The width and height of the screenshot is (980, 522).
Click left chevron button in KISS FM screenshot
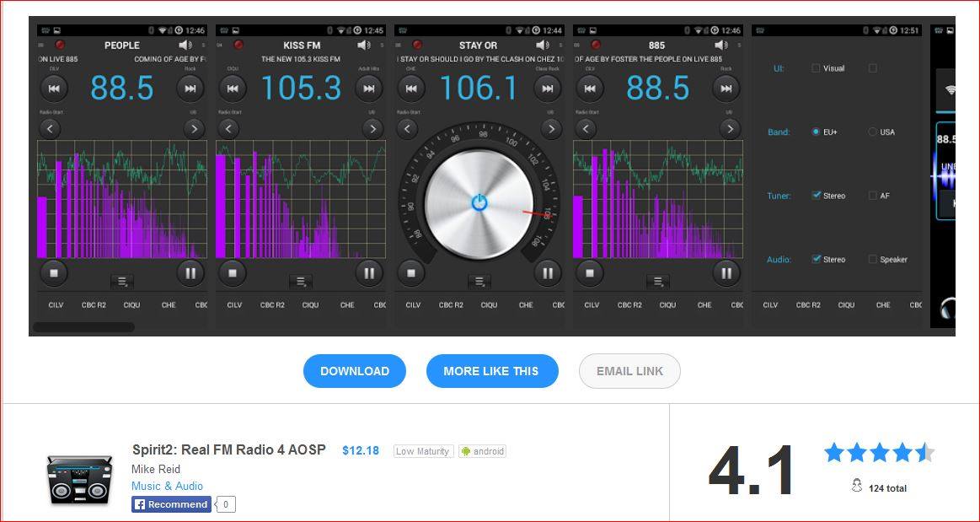(x=228, y=129)
